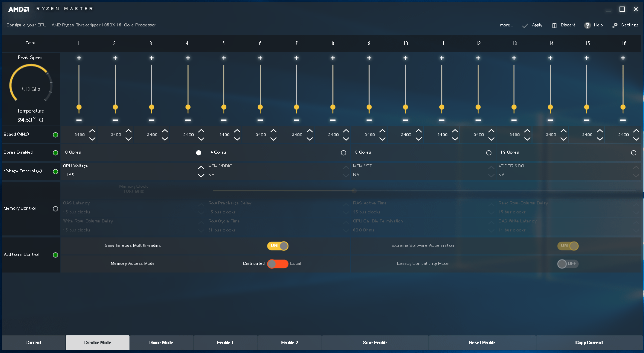Switch to the Current tab
Viewport: 644px width, 353px height.
click(x=33, y=343)
